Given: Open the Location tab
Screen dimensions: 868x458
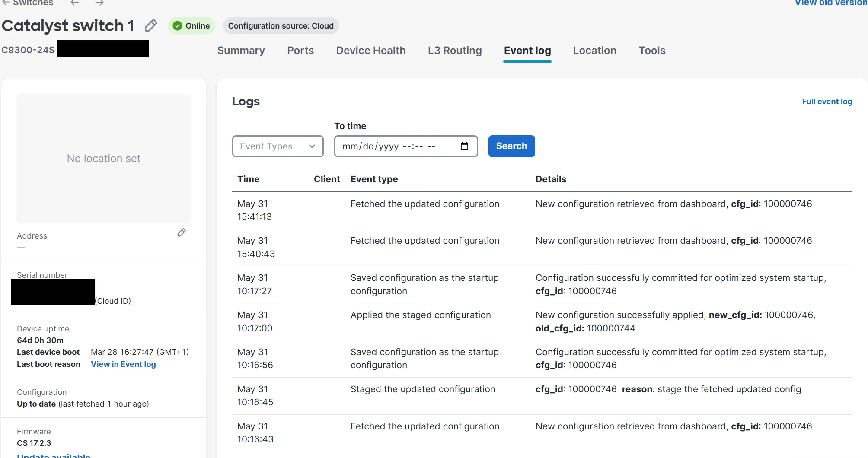Looking at the screenshot, I should pos(595,51).
